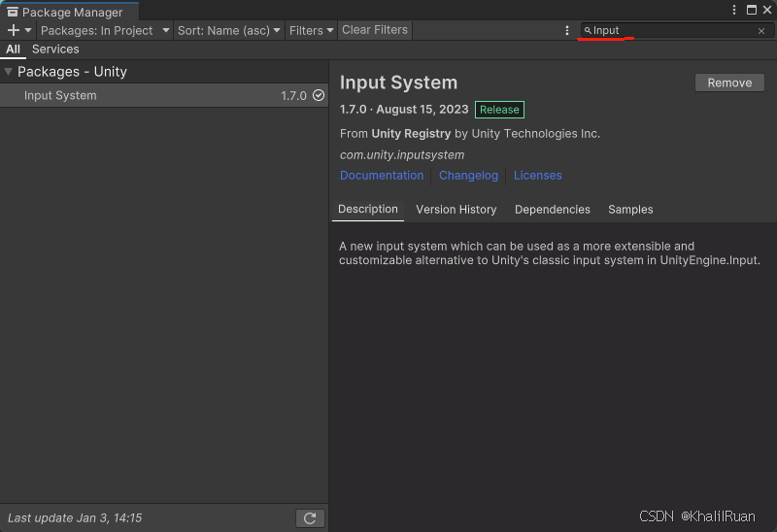
Task: Click Clear Filters button
Action: pos(375,30)
